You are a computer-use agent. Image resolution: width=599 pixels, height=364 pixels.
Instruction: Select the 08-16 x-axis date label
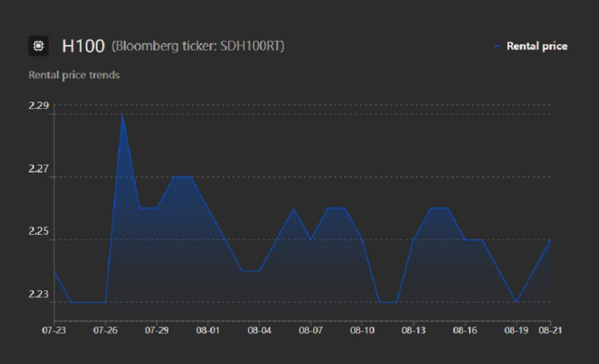pyautogui.click(x=464, y=331)
